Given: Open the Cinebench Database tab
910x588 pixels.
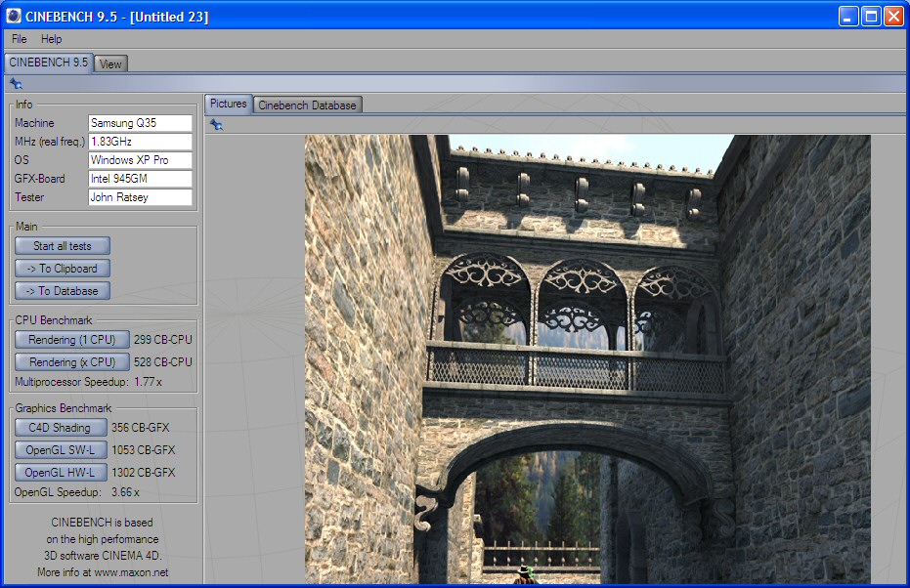Looking at the screenshot, I should 307,105.
